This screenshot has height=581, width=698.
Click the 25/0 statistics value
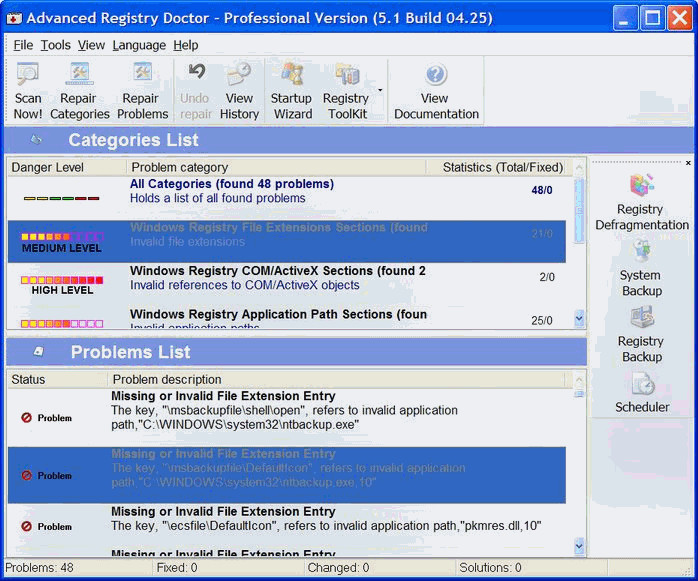[x=542, y=320]
